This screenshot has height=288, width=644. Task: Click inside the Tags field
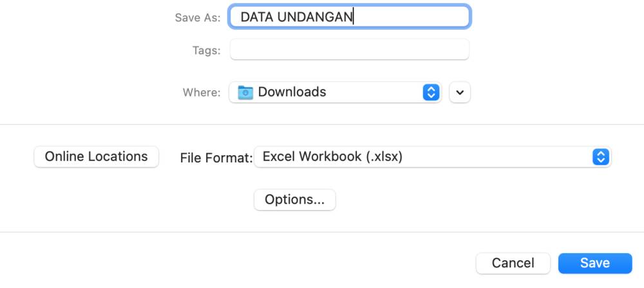click(349, 50)
